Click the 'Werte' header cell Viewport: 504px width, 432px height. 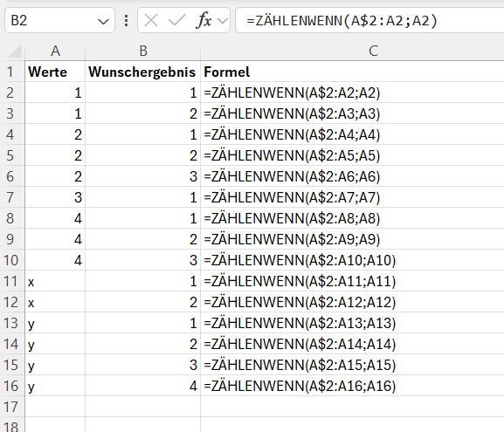tap(55, 72)
